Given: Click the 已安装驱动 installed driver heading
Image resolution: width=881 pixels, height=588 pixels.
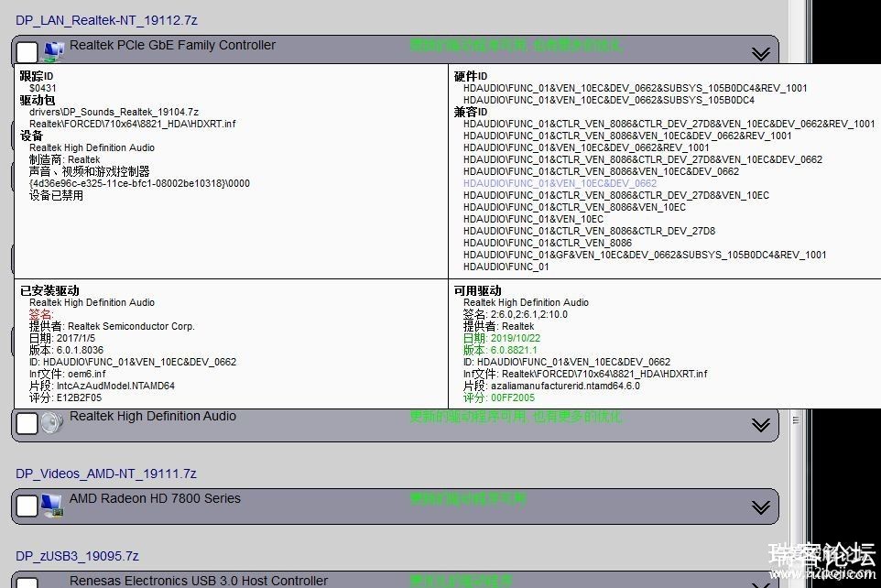Looking at the screenshot, I should click(x=49, y=290).
